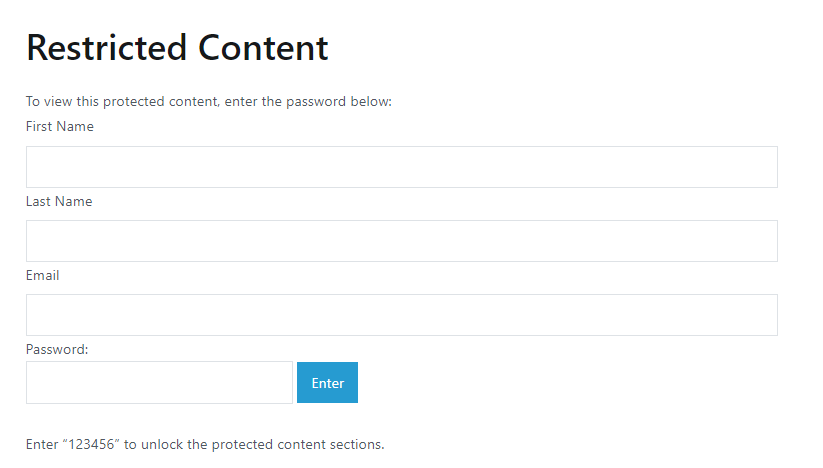The width and height of the screenshot is (823, 468).
Task: Click the "Email" field label
Action: 43,275
